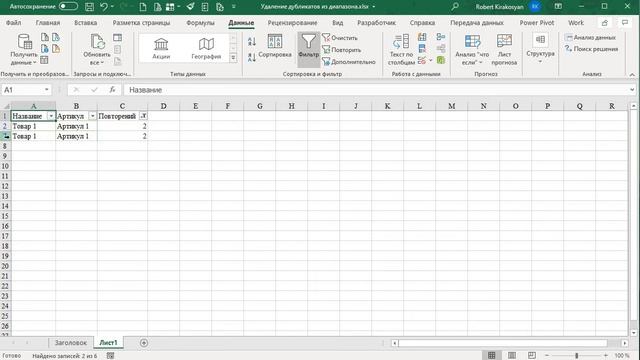The image size is (640, 360).
Task: Switch to the Главная tab
Action: pos(48,23)
